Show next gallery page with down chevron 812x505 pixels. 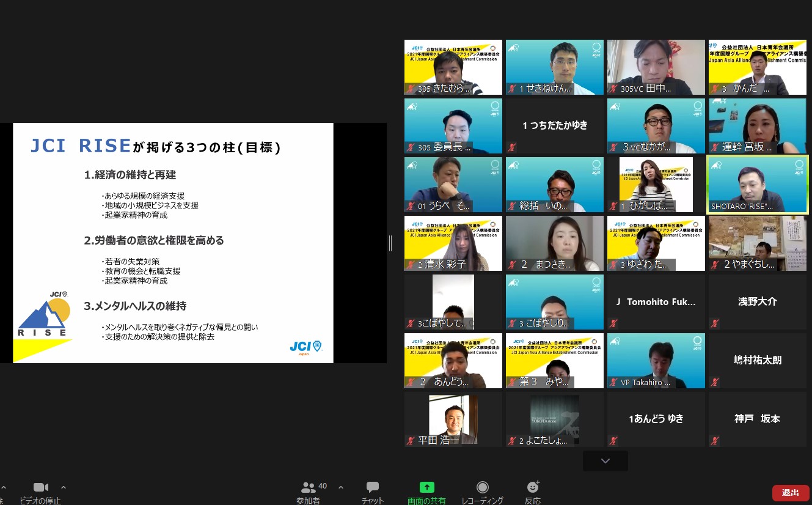click(x=605, y=461)
